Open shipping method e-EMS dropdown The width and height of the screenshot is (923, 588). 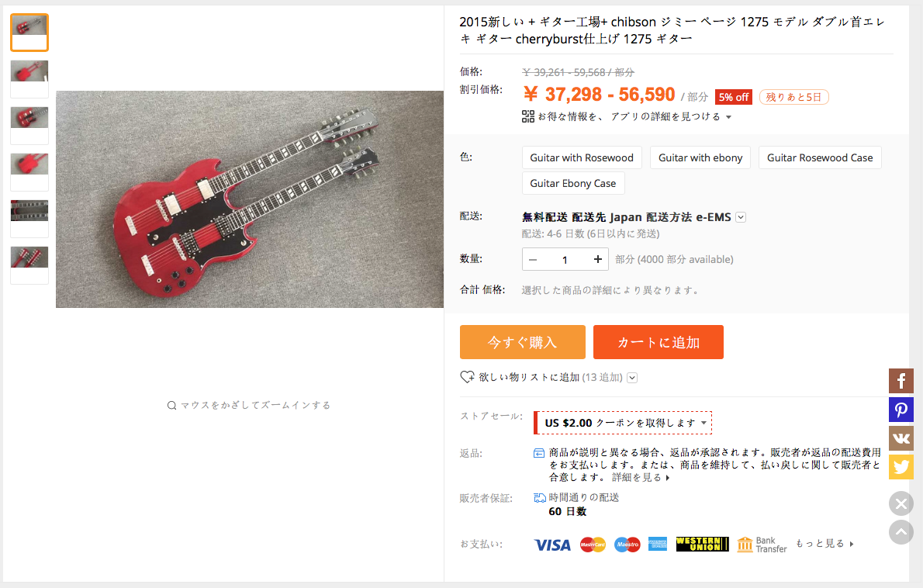[x=741, y=217]
